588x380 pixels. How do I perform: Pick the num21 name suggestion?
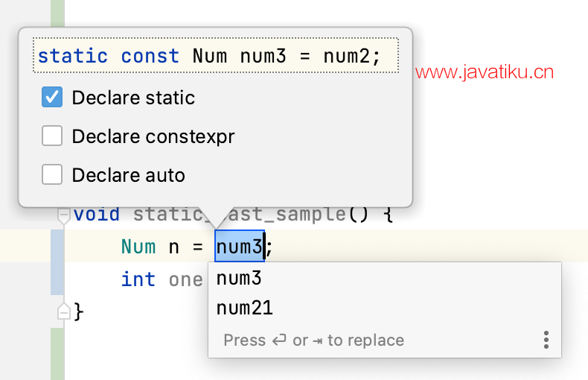pyautogui.click(x=244, y=308)
